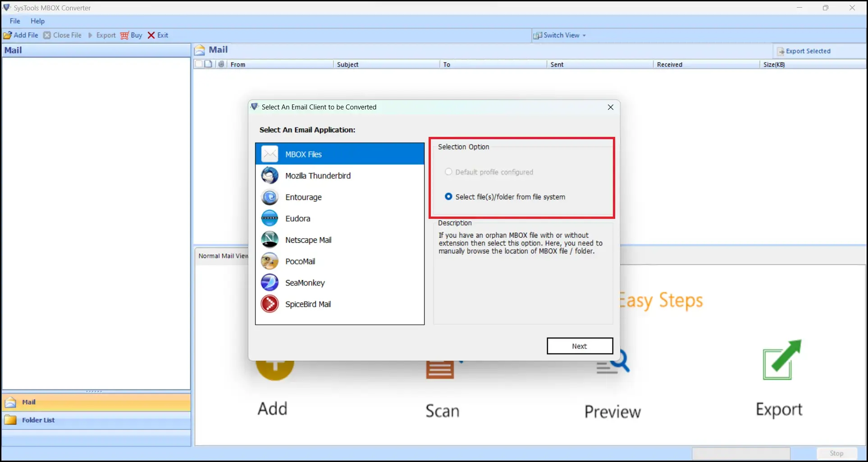Screen dimensions: 868x462
Task: Sort mail list by Size(KB) column
Action: (x=813, y=64)
